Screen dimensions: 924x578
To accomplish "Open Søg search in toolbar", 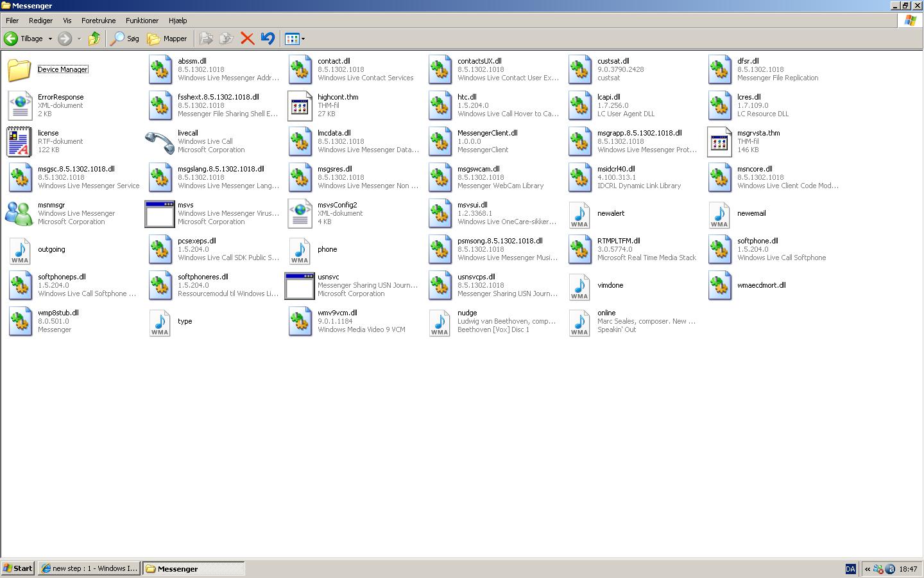I will [x=124, y=39].
